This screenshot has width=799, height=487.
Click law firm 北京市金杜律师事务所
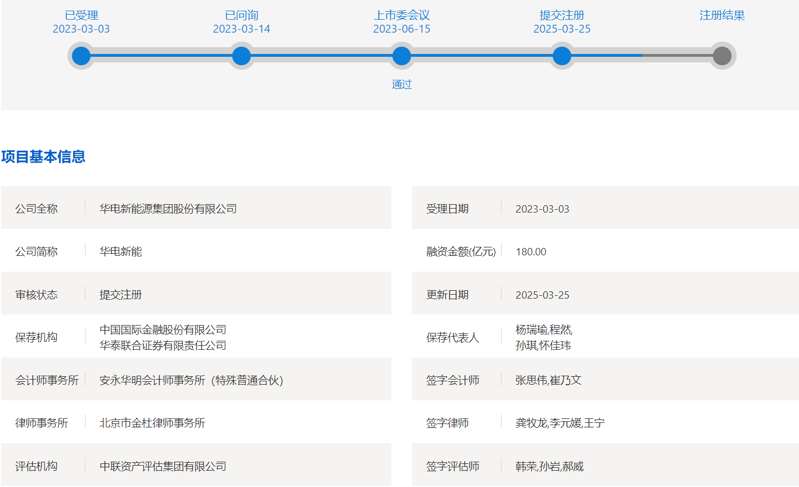pyautogui.click(x=152, y=423)
